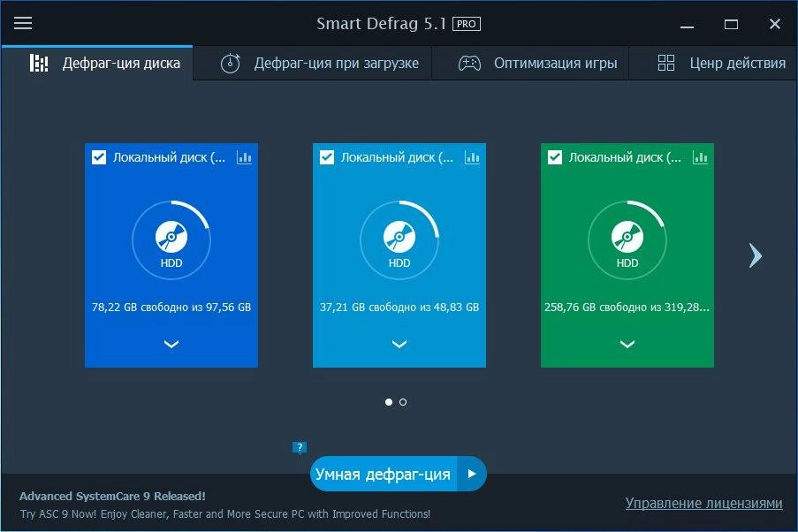Click the HDD disc icon on the green card
Screen dimensions: 798x532
point(627,236)
